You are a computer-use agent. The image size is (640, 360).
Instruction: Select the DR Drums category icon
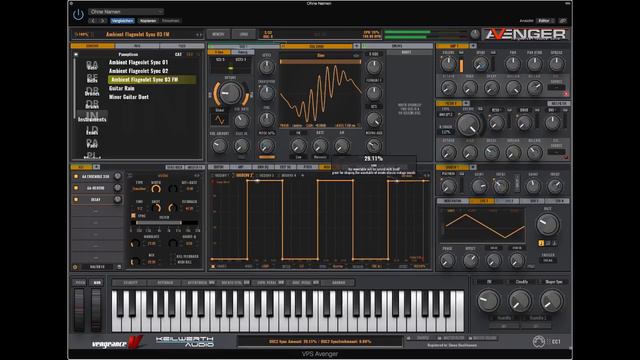tap(92, 104)
